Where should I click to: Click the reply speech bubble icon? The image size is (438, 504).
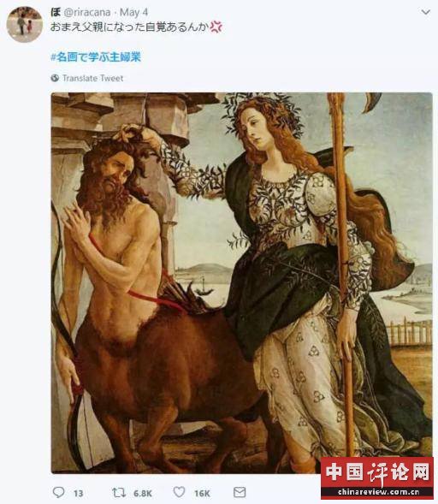(58, 492)
